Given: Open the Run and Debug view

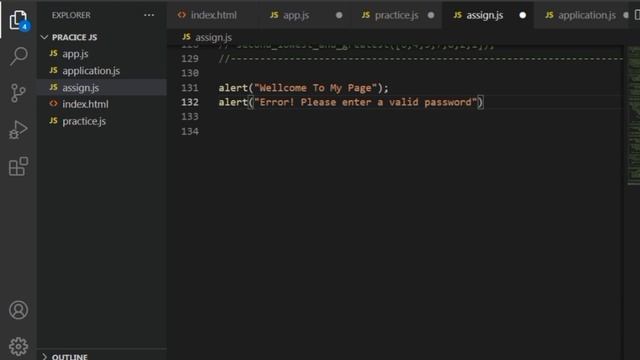Looking at the screenshot, I should point(18,130).
